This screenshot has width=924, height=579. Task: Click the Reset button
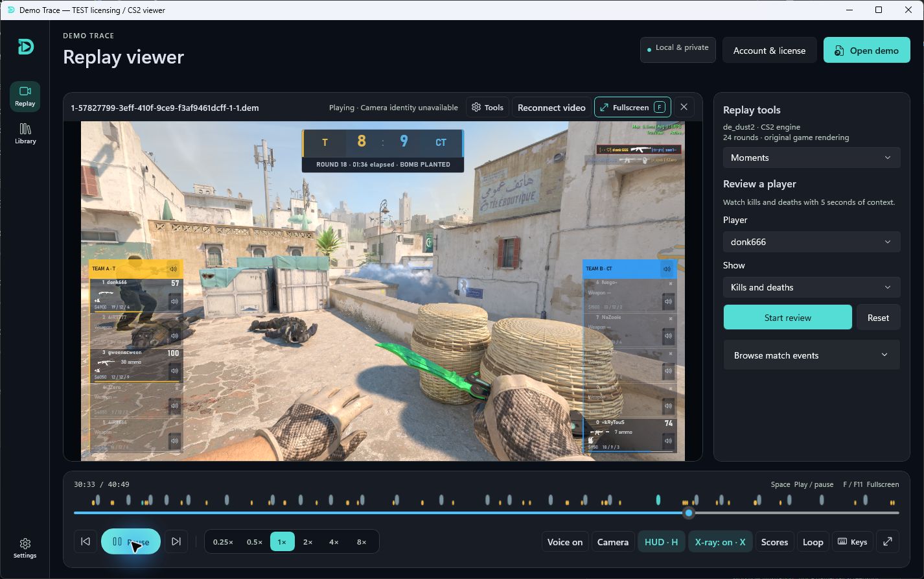[x=878, y=318]
